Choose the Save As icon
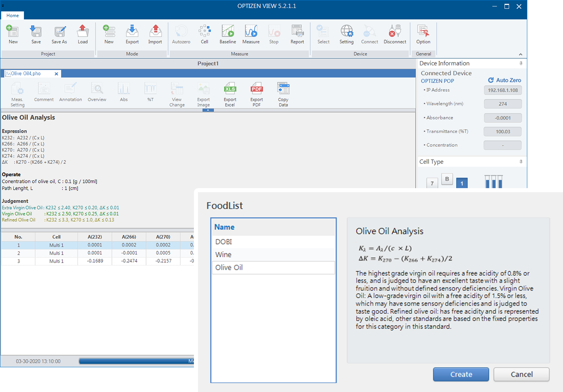The height and width of the screenshot is (392, 563). pyautogui.click(x=59, y=34)
